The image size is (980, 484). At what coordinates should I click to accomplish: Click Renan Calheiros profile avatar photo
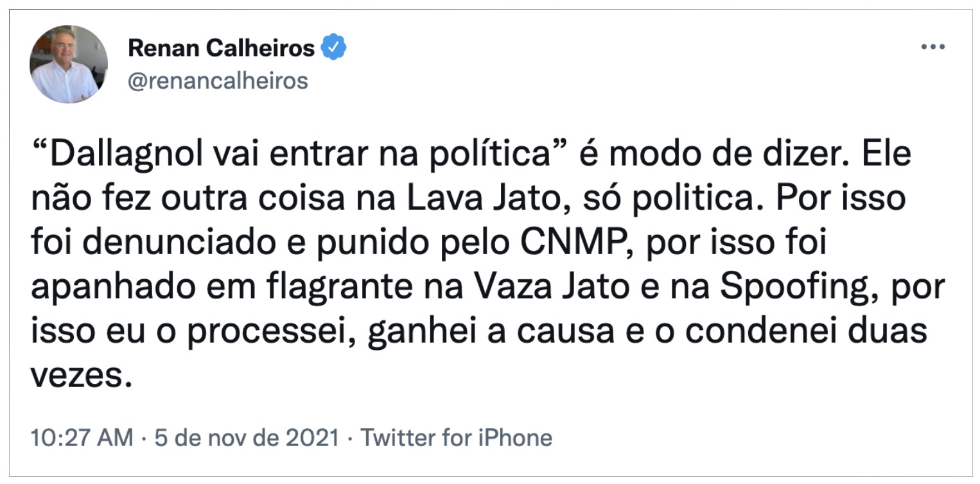(69, 64)
